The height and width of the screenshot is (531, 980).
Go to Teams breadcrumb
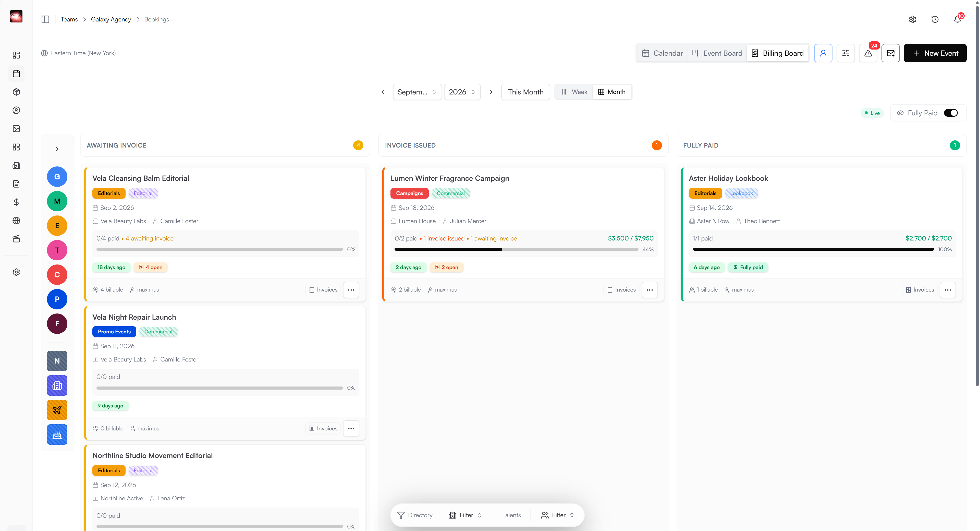pos(69,19)
